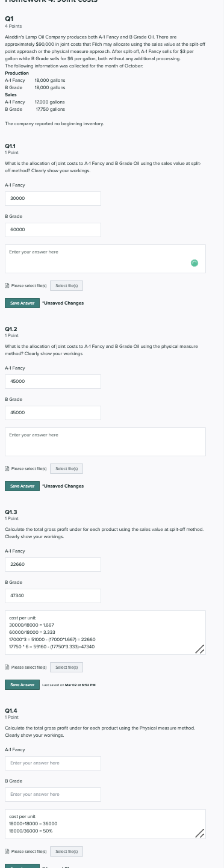This screenshot has width=224, height=868.
Task: Click the file icon beside Q1.1 file selection
Action: coord(7,285)
